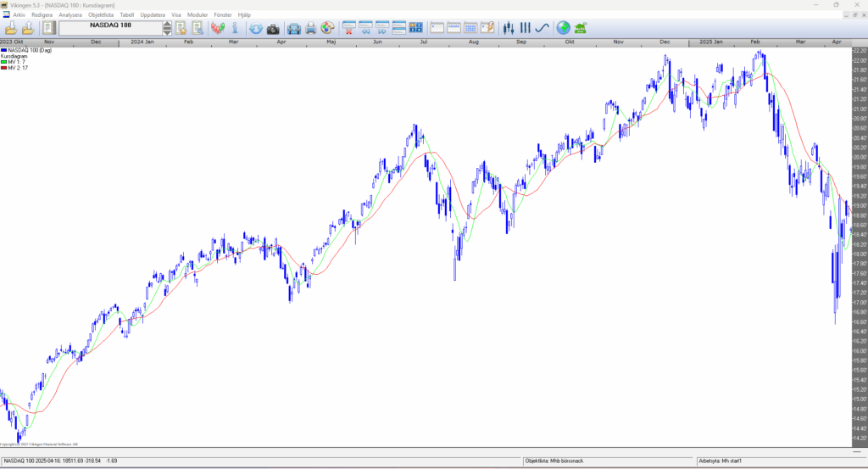Screen dimensions: 868x469
Task: Click the up/down stepper beside NASDAQ 100
Action: coord(167,28)
